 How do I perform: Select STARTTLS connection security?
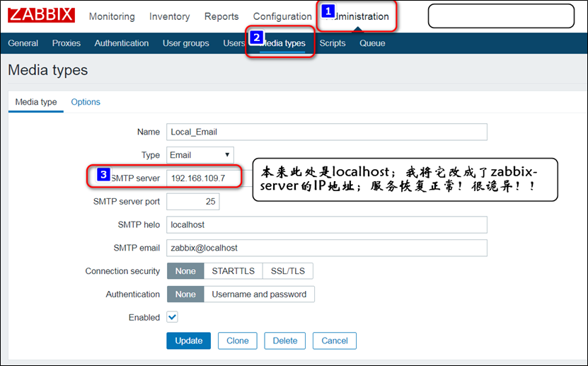(234, 271)
